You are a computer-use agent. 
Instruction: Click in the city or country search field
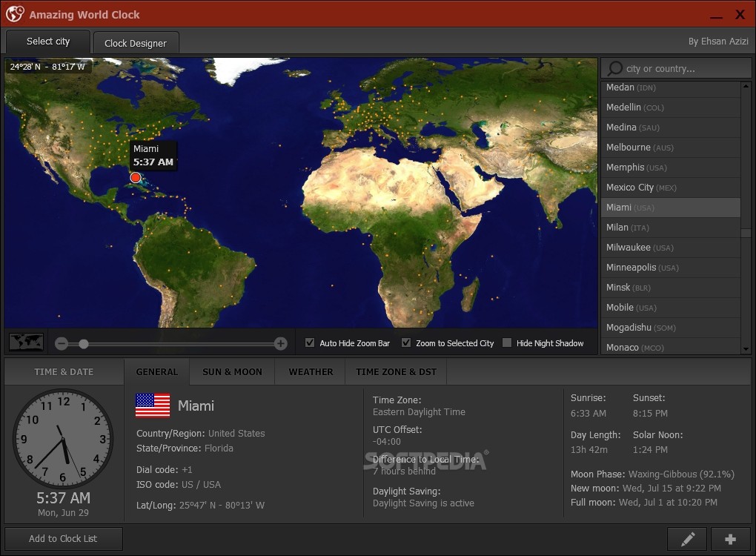point(676,68)
